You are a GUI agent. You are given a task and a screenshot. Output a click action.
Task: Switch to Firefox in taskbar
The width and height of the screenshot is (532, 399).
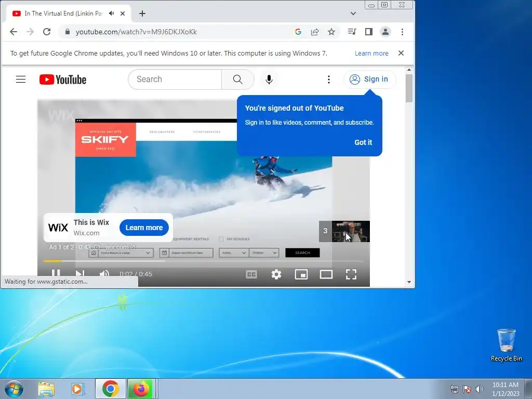coord(141,389)
